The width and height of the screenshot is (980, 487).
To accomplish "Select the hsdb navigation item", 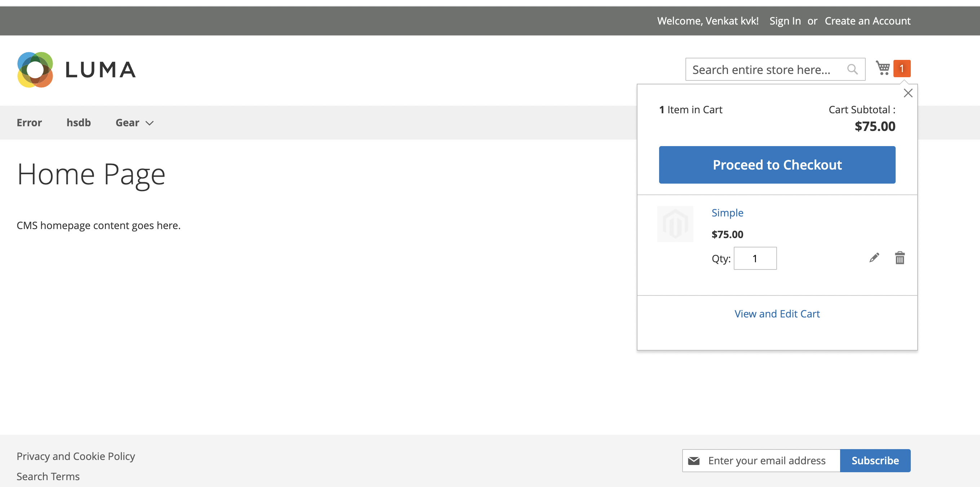I will click(79, 123).
